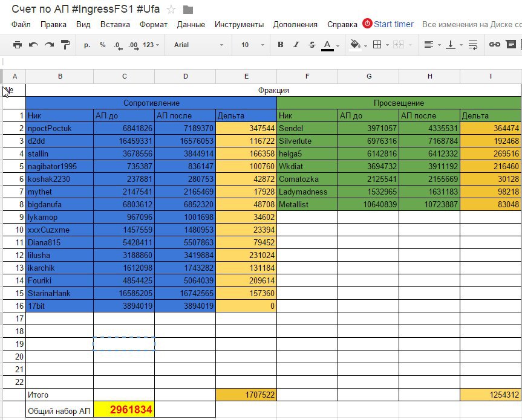Open the Инструменты menu

[239, 25]
